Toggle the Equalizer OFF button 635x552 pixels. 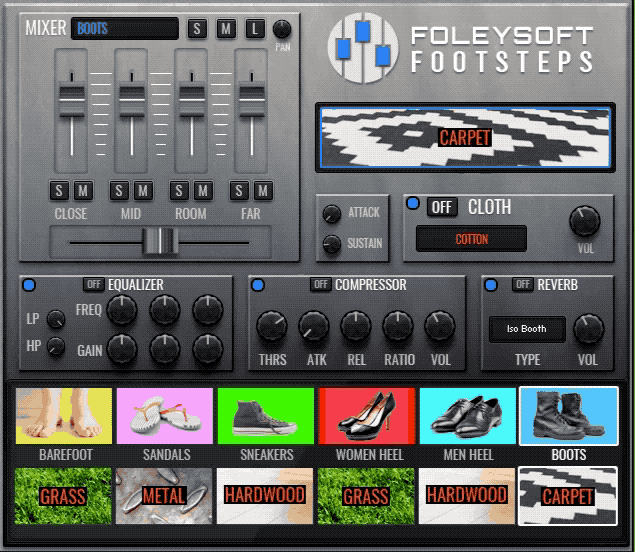click(x=94, y=284)
